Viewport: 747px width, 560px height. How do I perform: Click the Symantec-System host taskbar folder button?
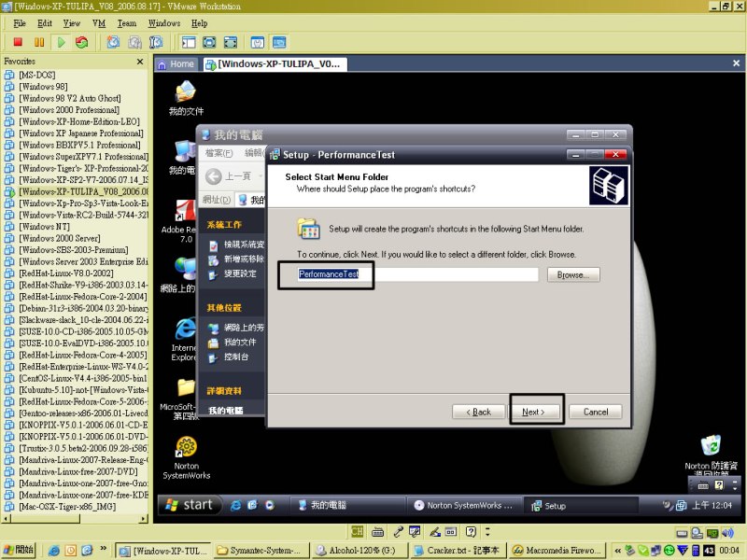coord(262,551)
